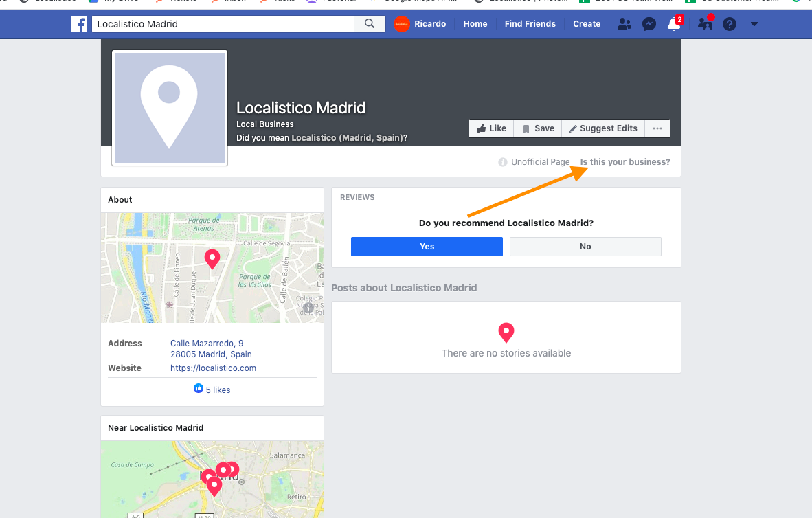Open the Friend Requests icon

point(624,24)
